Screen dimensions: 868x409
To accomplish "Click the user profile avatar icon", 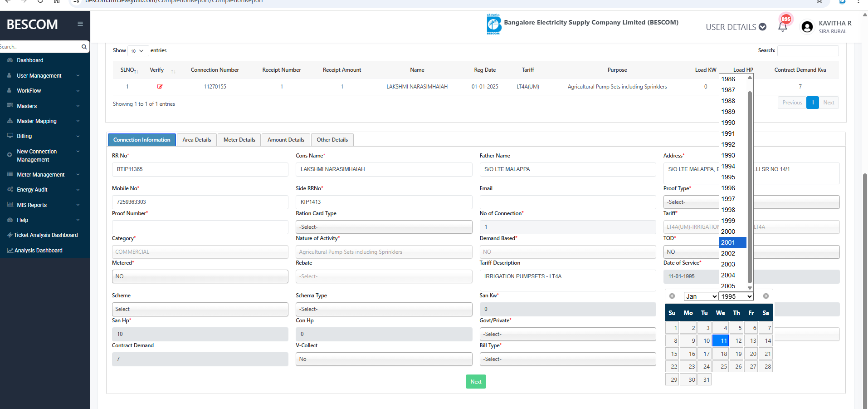I will click(807, 27).
